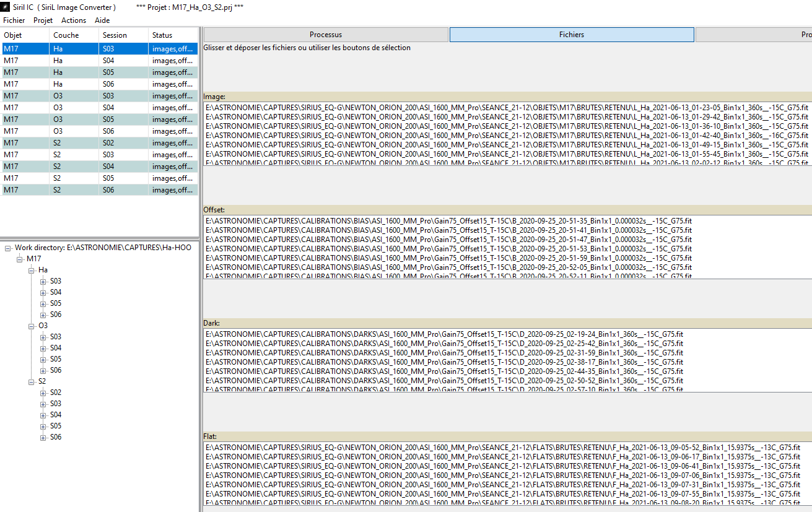Image resolution: width=812 pixels, height=512 pixels.
Task: Select the M17 O3 S03 row in project table
Action: point(99,96)
